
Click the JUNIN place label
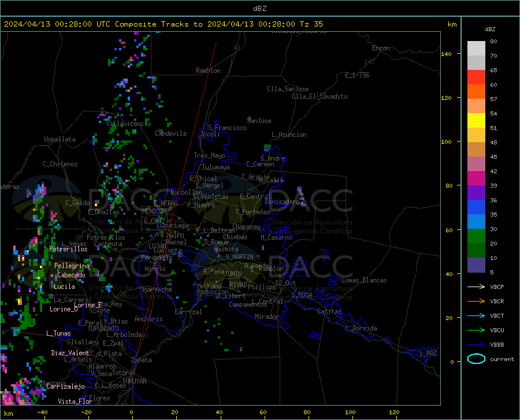pos(233,274)
